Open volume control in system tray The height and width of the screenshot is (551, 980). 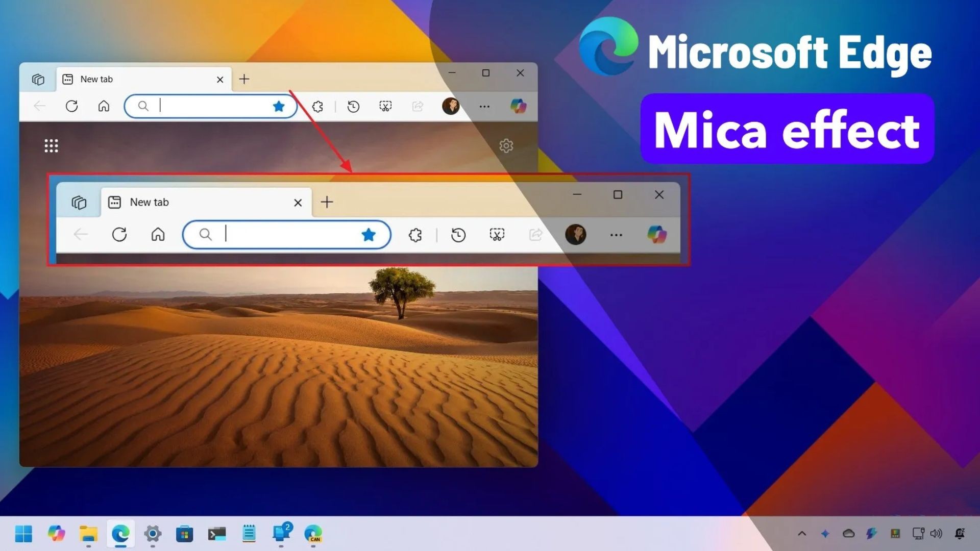click(936, 534)
